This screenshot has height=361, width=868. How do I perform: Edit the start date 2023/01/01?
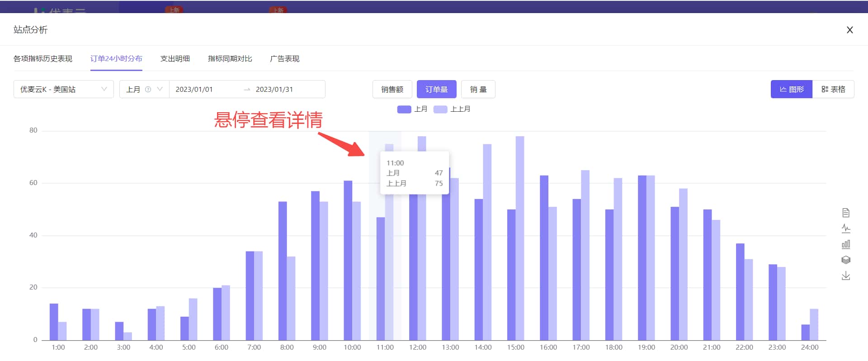point(194,90)
